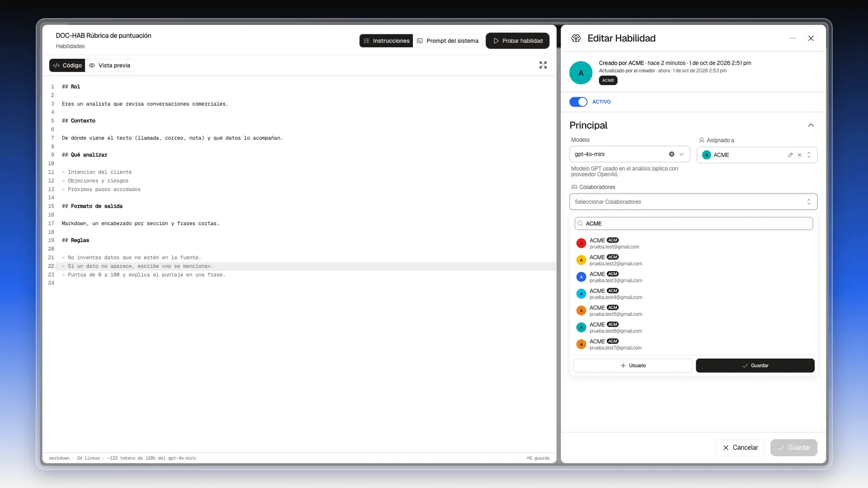Screen dimensions: 868x488
Task: Collapse the Principal section
Action: 811,125
